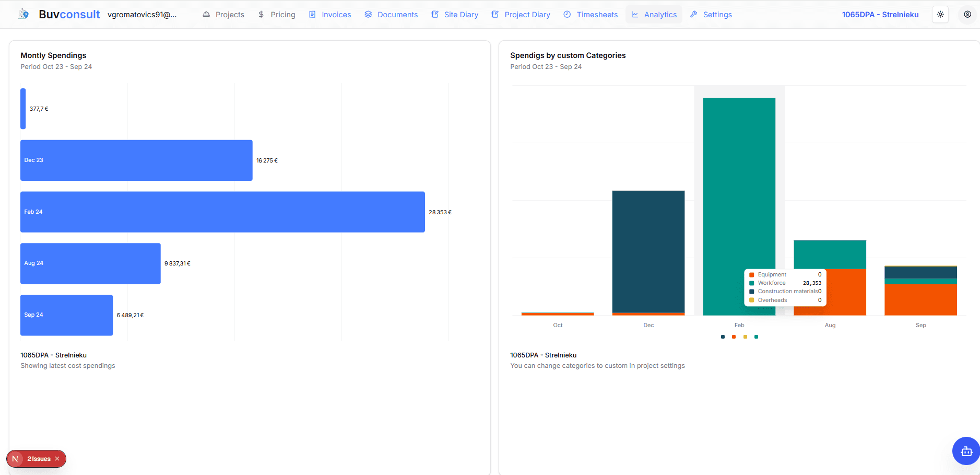Click the Documents stack icon

(x=369, y=14)
